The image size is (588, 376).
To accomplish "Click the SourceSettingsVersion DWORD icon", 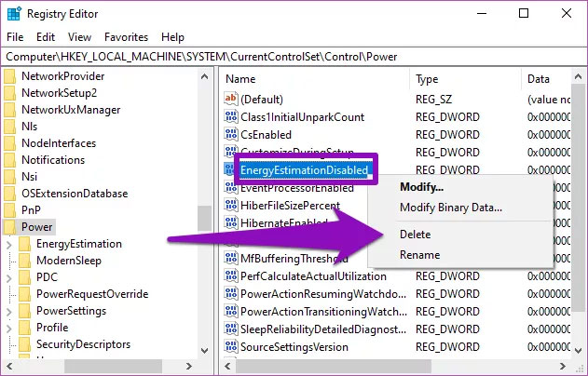I will coord(231,346).
